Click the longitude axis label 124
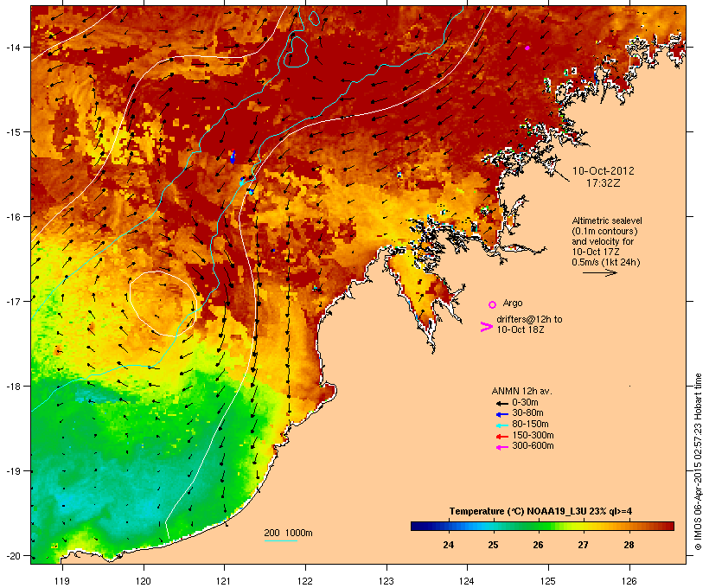The image size is (709, 588). 467,581
